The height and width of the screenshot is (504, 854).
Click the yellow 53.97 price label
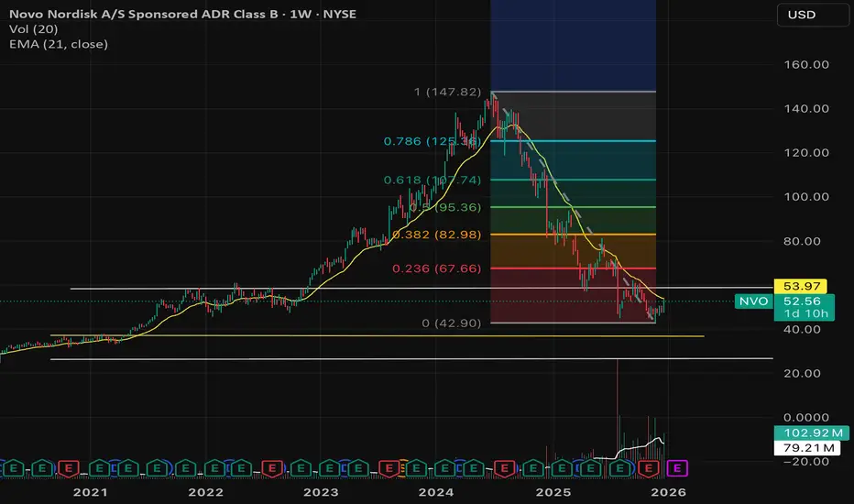pos(801,286)
